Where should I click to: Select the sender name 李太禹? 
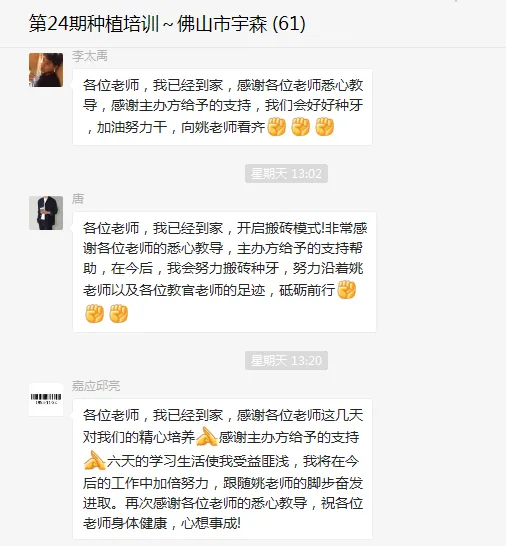point(90,56)
